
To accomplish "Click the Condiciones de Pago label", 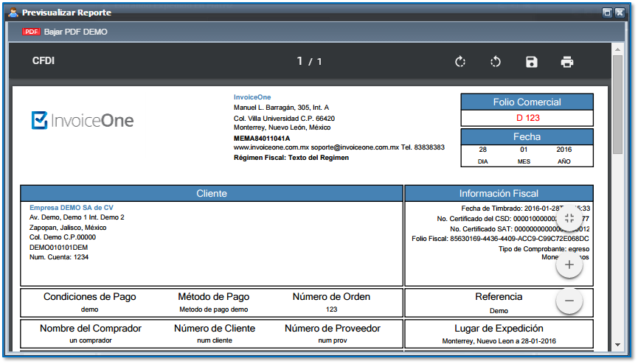I will [89, 297].
